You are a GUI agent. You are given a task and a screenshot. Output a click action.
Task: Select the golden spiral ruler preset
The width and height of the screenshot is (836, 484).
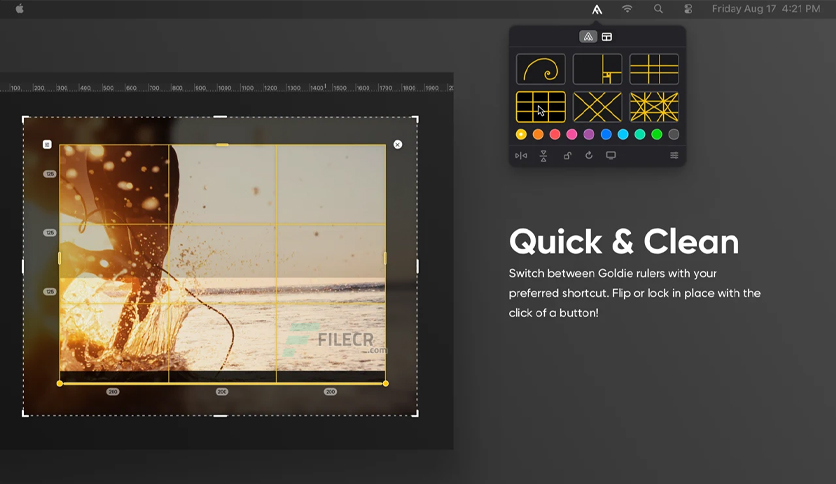click(x=541, y=69)
